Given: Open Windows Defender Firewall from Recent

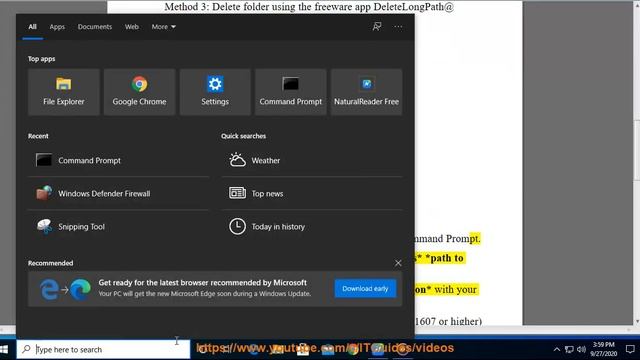Looking at the screenshot, I should coord(118,193).
